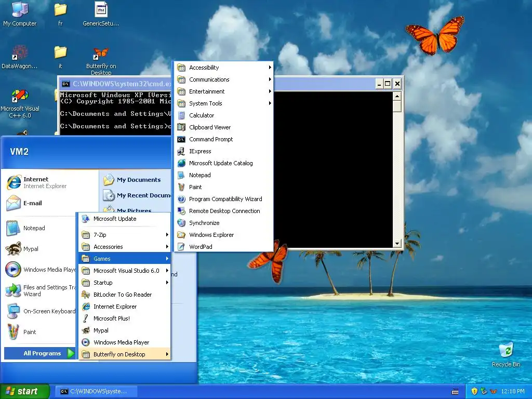This screenshot has height=399, width=532.
Task: Switch to cmd.exe taskbar button
Action: click(96, 392)
